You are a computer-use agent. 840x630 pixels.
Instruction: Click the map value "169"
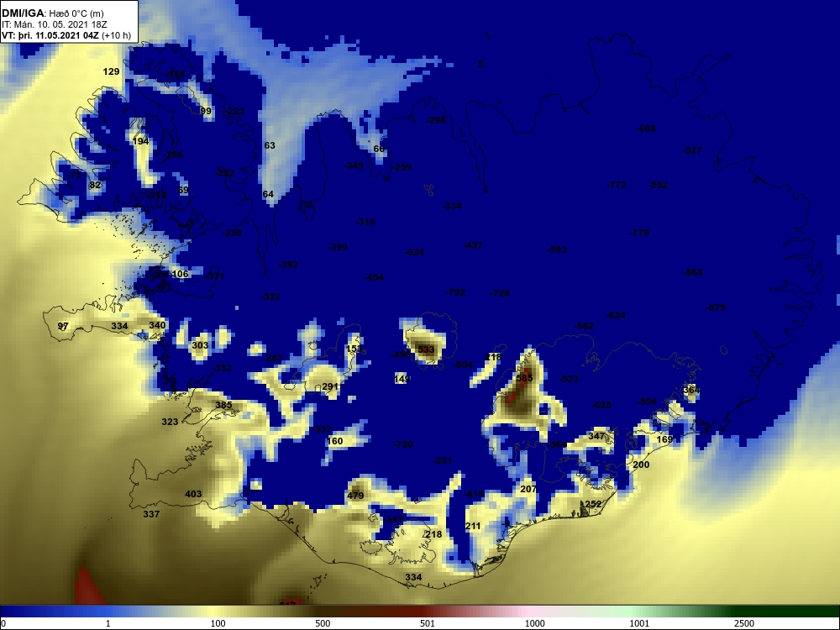point(664,440)
